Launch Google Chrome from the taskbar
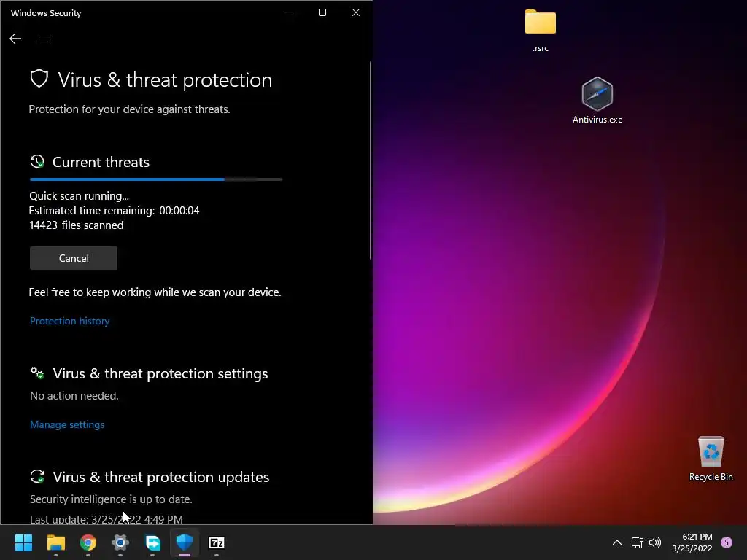The width and height of the screenshot is (747, 560). [x=88, y=542]
